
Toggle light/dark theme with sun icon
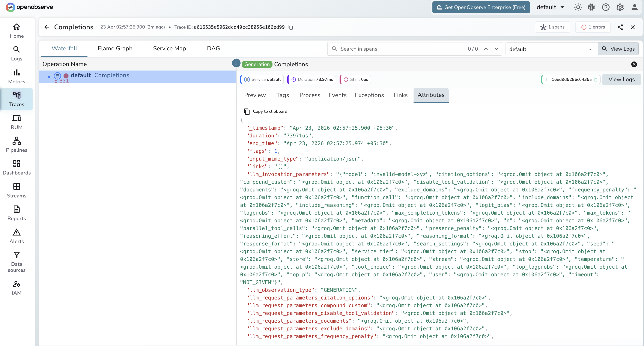[x=578, y=7]
